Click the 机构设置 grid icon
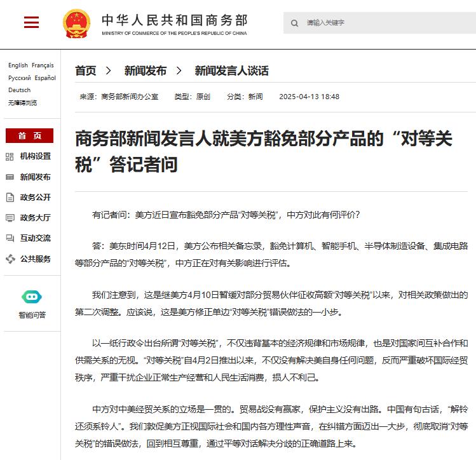Viewport: 476px width, 460px height. 10,156
